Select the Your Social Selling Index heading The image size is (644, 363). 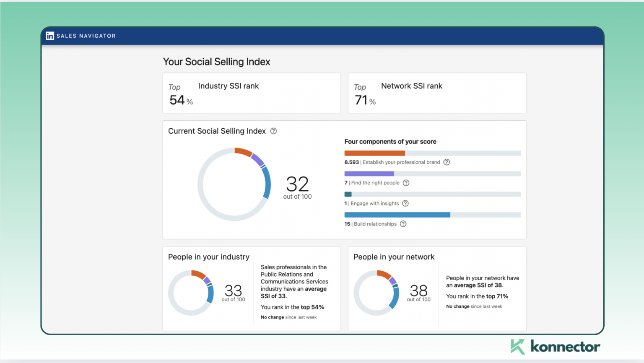point(216,62)
